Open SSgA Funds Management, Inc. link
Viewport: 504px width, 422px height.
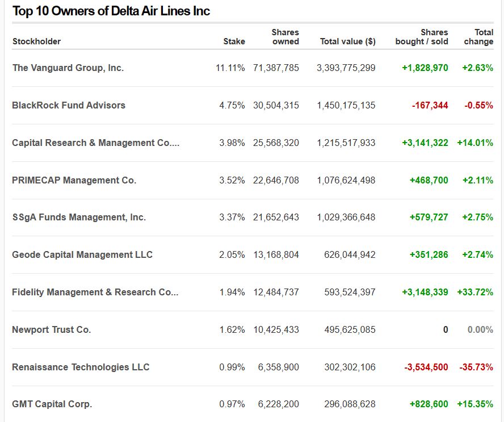(79, 218)
